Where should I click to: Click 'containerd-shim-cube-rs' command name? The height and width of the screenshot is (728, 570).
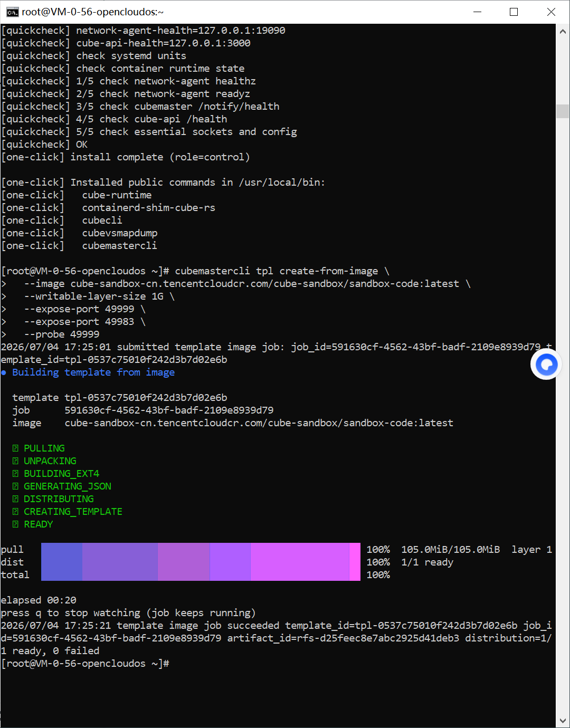149,207
